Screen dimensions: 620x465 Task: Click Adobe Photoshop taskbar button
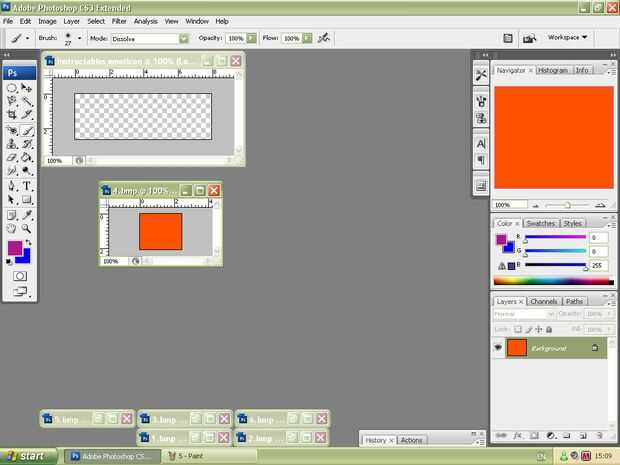tap(113, 456)
